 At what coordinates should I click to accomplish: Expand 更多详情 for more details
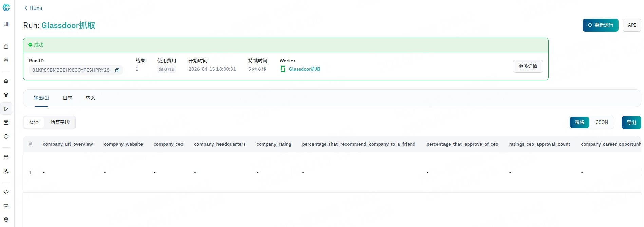tap(528, 66)
